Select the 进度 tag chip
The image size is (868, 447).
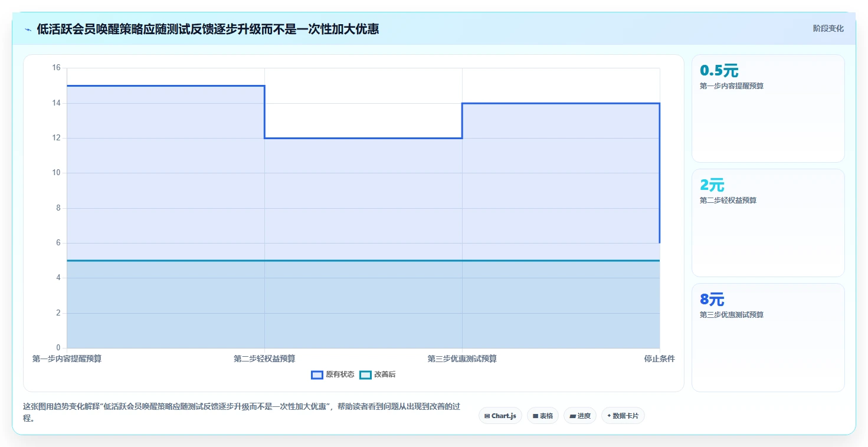tap(580, 416)
